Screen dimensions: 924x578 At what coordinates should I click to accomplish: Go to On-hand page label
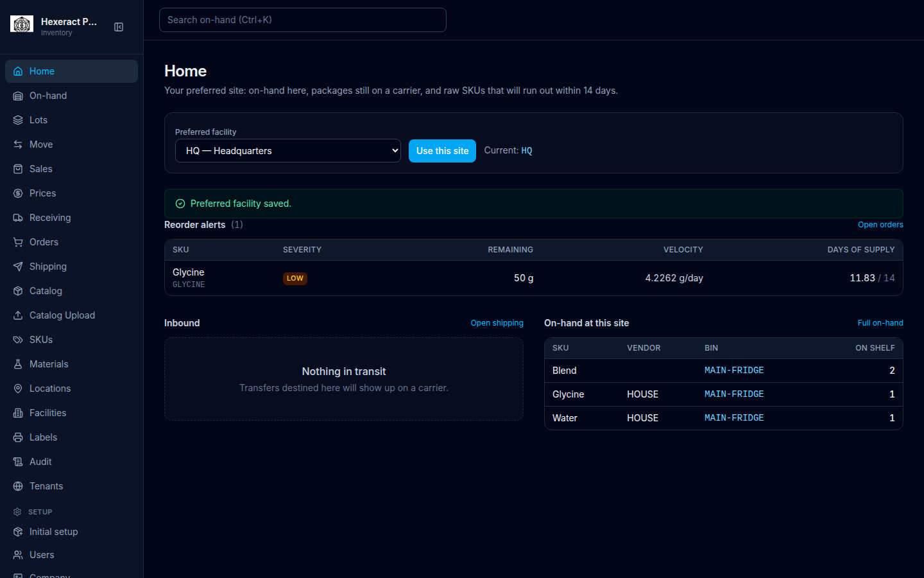coord(48,96)
